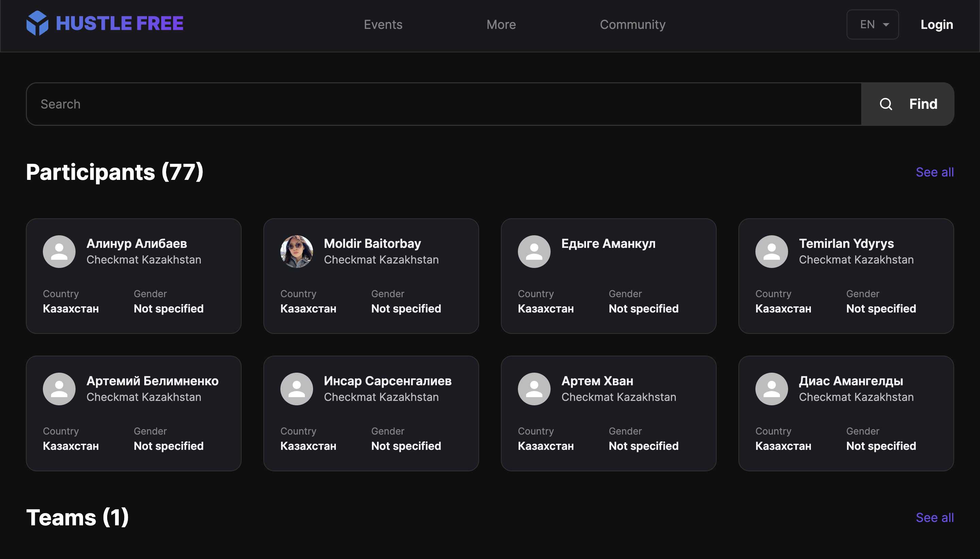
Task: Open Алинур Алибаев's avatar placeholder icon
Action: tap(60, 251)
